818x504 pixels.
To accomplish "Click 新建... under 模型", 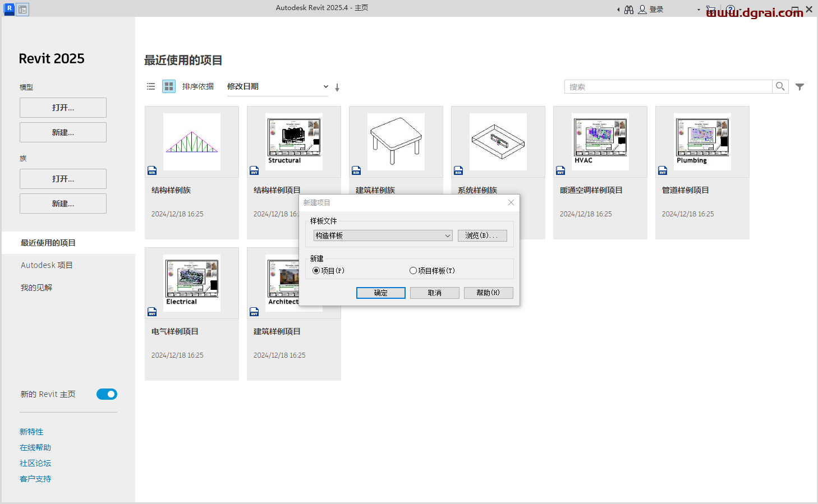I will (63, 132).
